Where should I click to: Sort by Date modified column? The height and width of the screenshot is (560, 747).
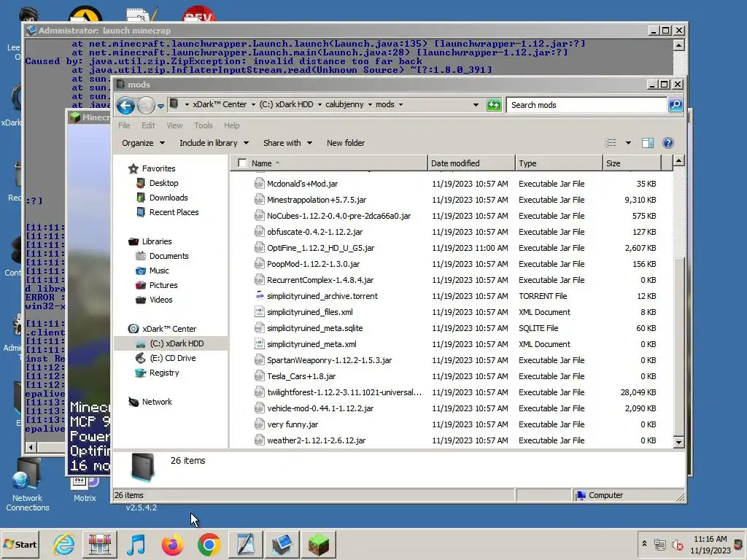click(471, 163)
